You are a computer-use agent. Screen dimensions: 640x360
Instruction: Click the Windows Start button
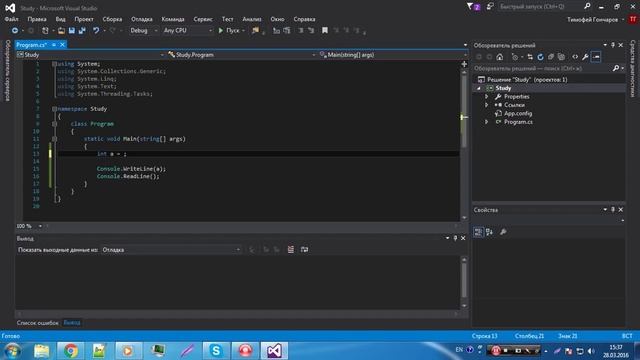pyautogui.click(x=13, y=351)
